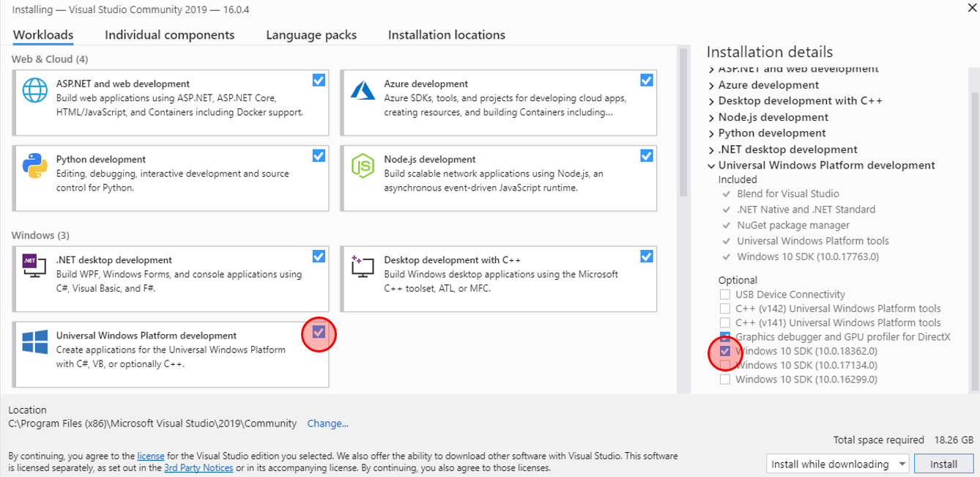The image size is (980, 477).
Task: Click the Node.js hexagon icon
Action: coord(363,166)
